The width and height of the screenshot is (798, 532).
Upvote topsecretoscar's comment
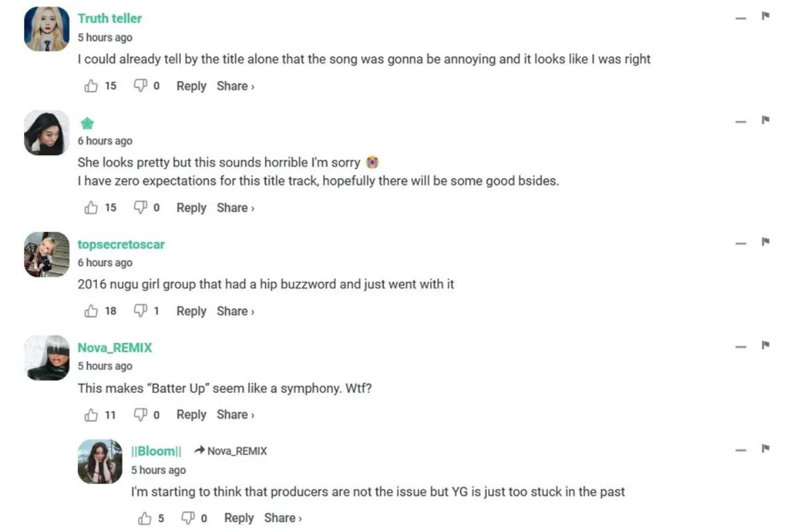pos(91,311)
